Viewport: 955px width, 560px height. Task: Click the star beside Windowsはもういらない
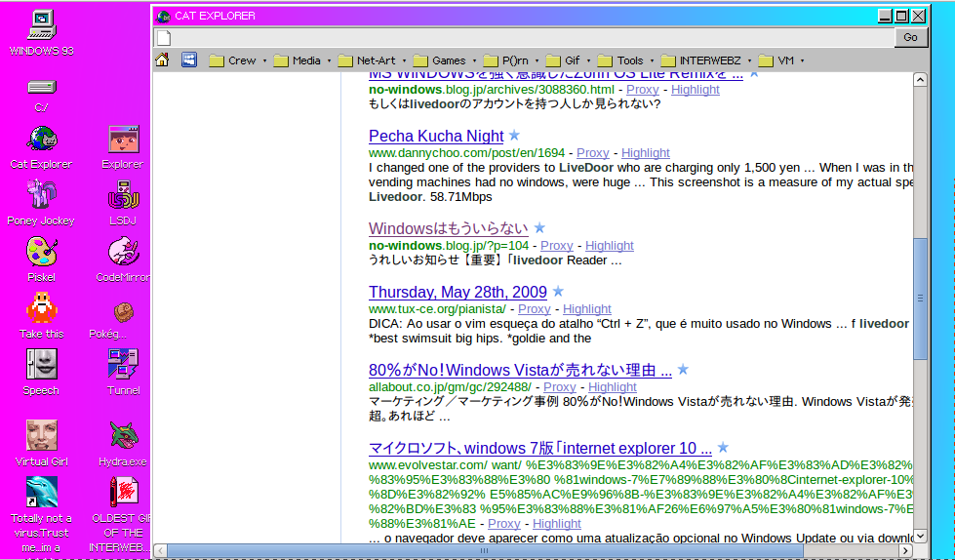coord(539,228)
